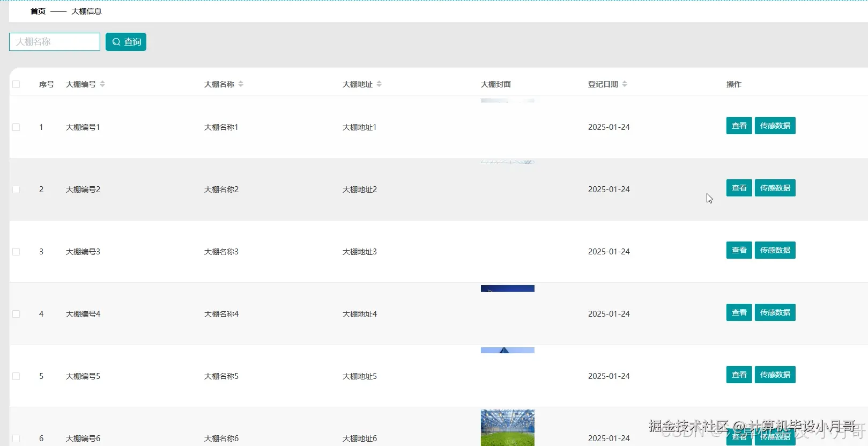
Task: Focus the 大棚名称 search input field
Action: [55, 42]
